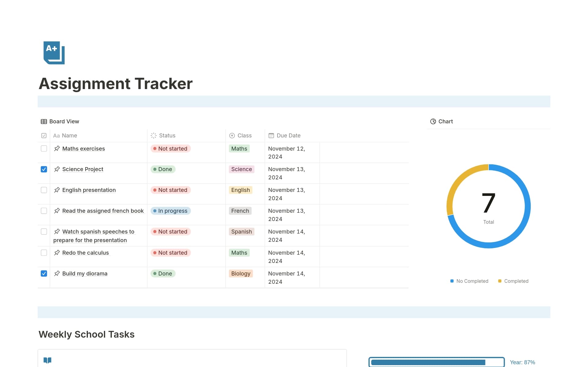Switch to the Board View tab
Viewport: 588px width, 367px height.
(x=64, y=121)
